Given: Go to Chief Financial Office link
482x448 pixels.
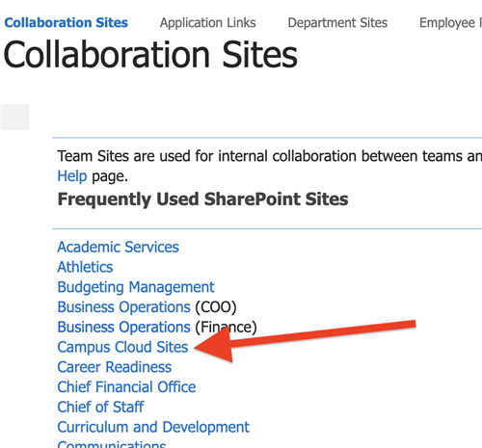Looking at the screenshot, I should [126, 386].
